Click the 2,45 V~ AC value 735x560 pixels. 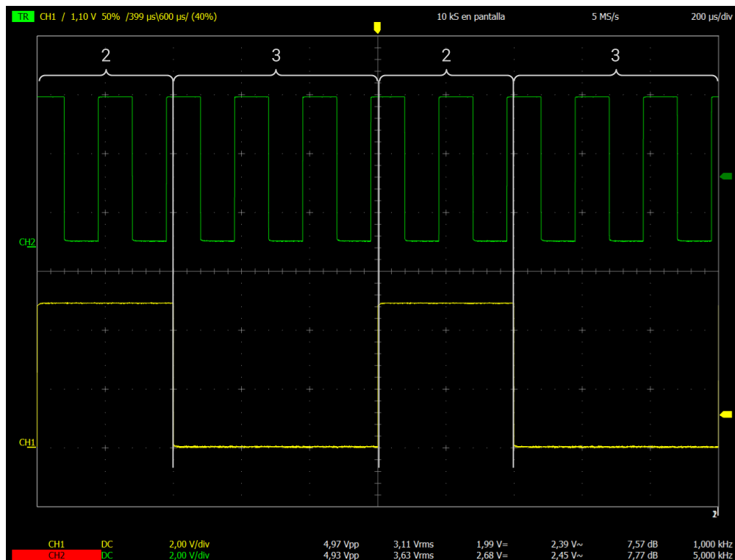coord(567,556)
